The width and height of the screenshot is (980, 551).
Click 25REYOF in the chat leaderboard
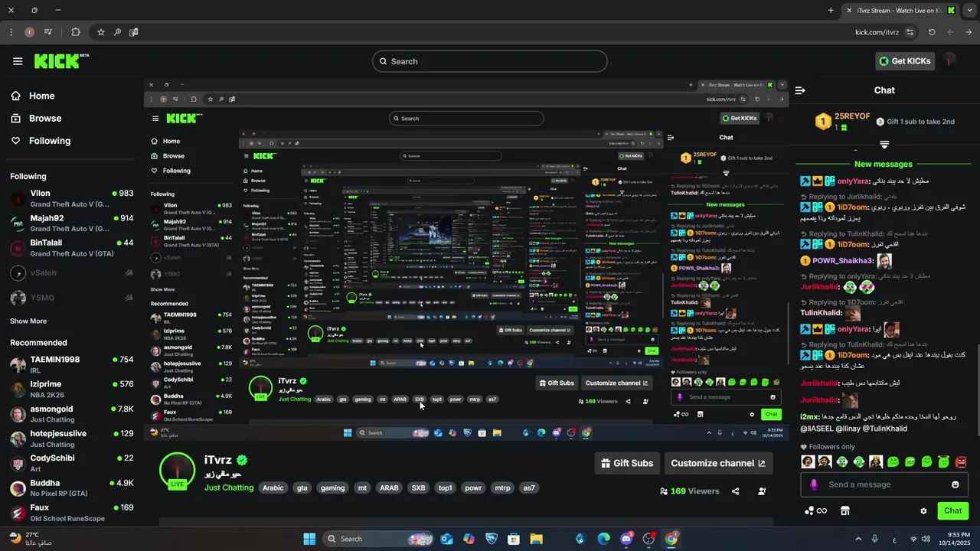pos(852,116)
